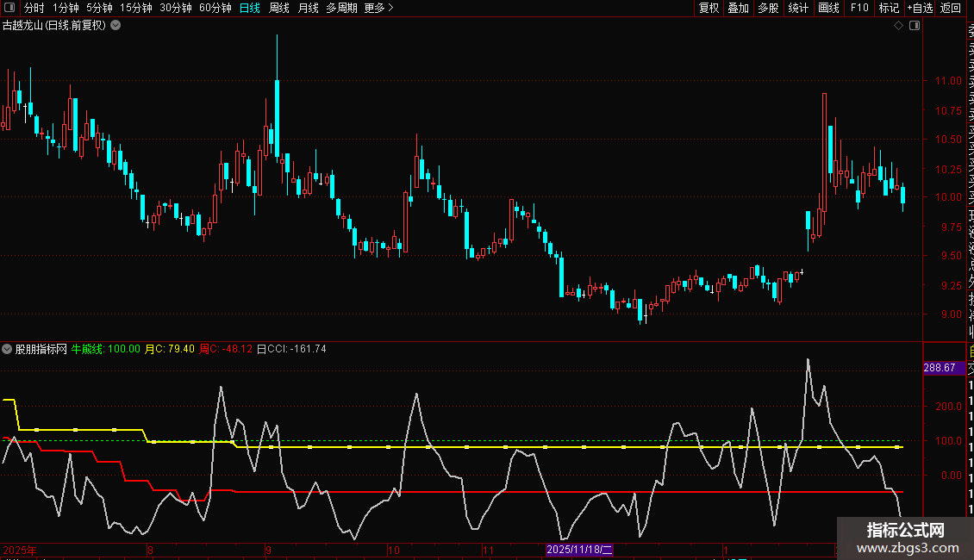Click the 10.50 price axis label
This screenshot has height=560, width=974.
(948, 139)
